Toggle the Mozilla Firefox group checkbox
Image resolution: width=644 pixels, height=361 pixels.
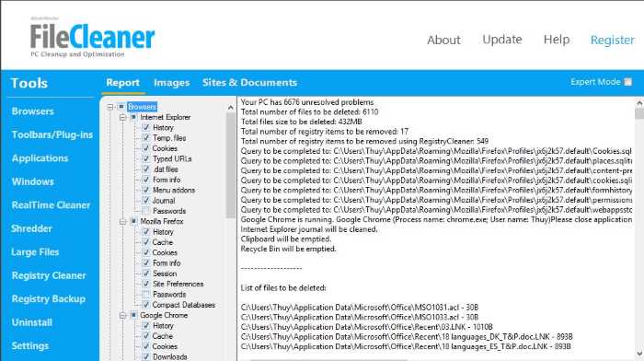(133, 221)
